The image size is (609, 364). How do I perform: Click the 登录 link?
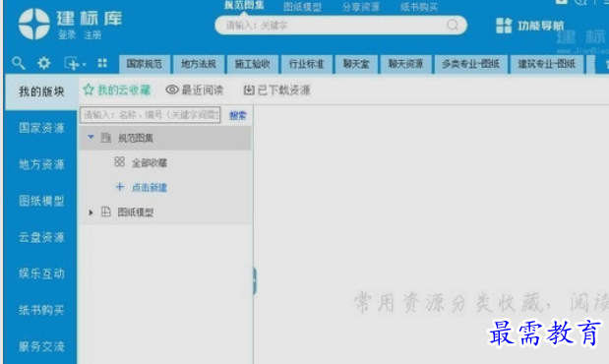coord(67,35)
